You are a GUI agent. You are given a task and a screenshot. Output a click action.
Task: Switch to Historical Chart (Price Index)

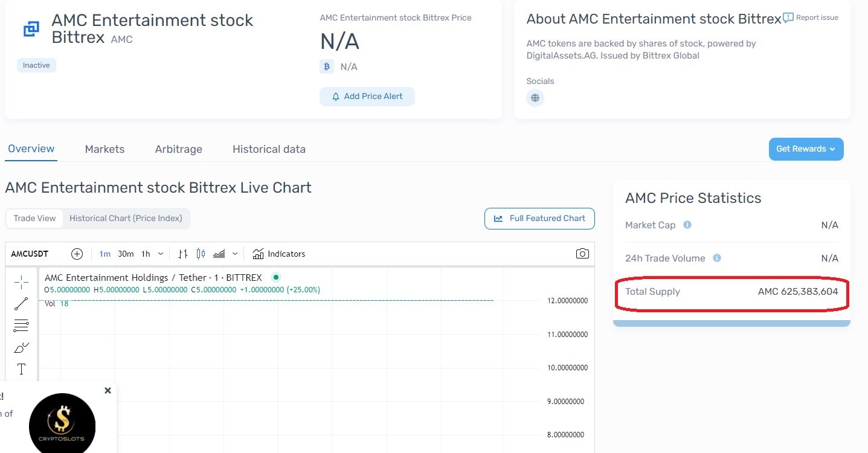pos(126,218)
